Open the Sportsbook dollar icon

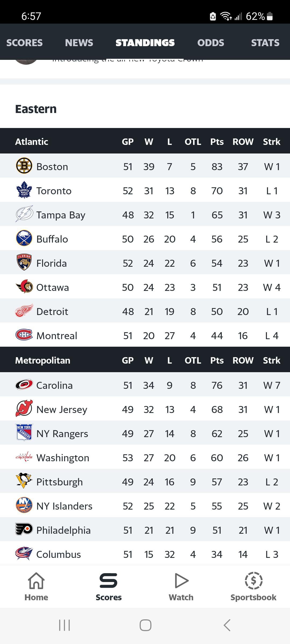[x=253, y=581]
